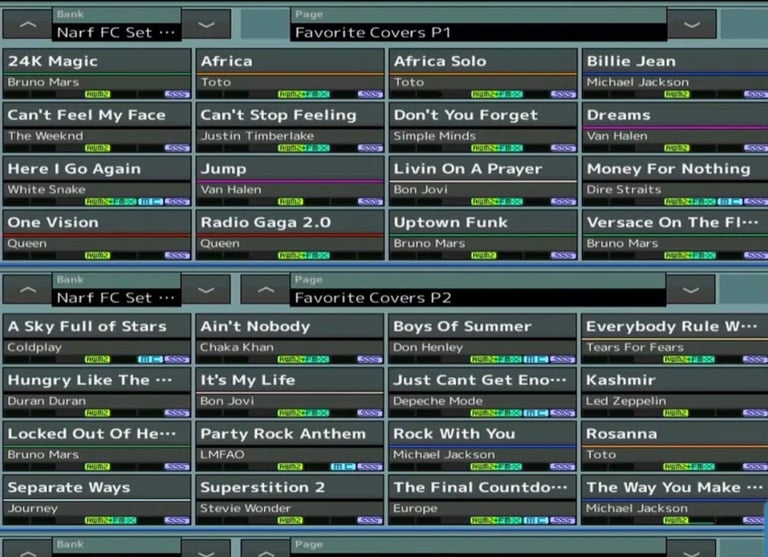The height and width of the screenshot is (557, 768).
Task: Select the Rock With You slot
Action: (x=482, y=447)
